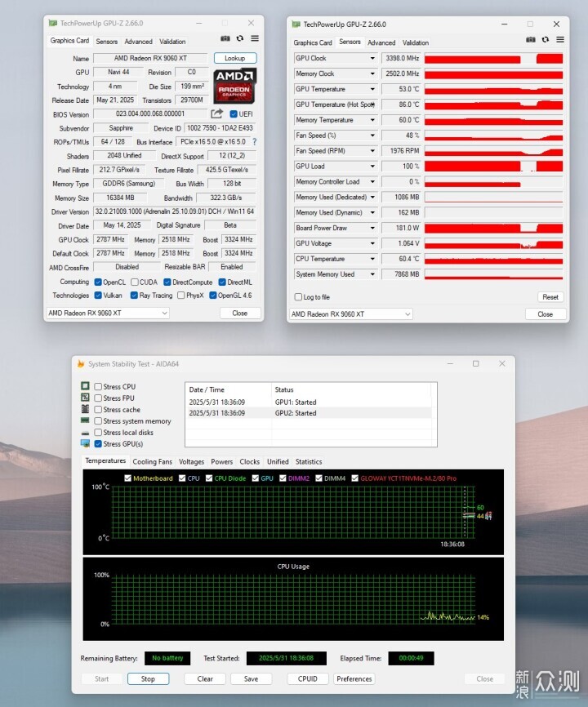Open the GPU Load sensor dropdown
Screen dimensions: 588x707
(x=372, y=166)
